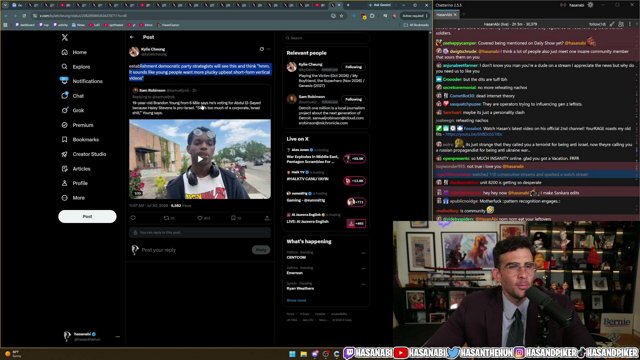
Task: Go to Home in X sidebar
Action: 74,52
